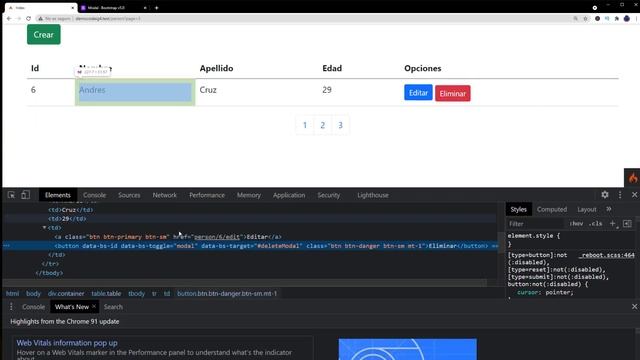This screenshot has width=640, height=360.
Task: Close the What's New tab
Action: 94,306
